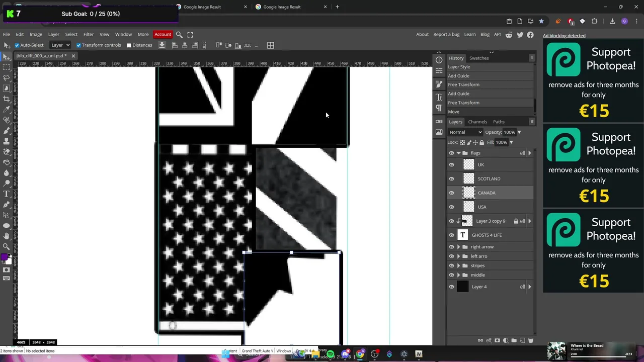Screen dimensions: 644x362
Task: Open the Window menu
Action: coord(123,34)
